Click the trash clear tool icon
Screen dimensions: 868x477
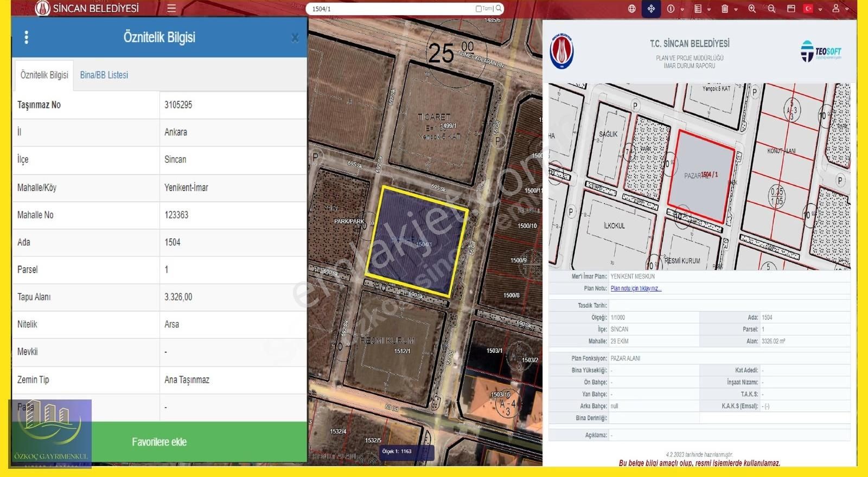tap(725, 9)
